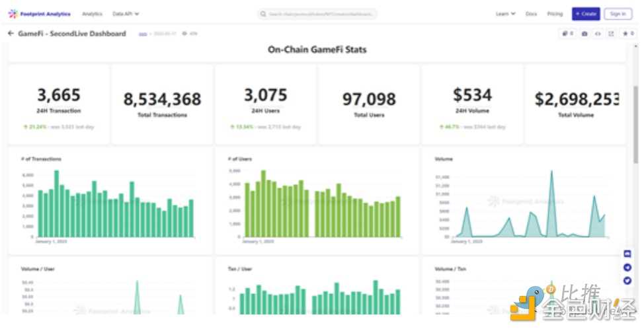
Task: Open the embed code icon
Action: click(x=598, y=34)
